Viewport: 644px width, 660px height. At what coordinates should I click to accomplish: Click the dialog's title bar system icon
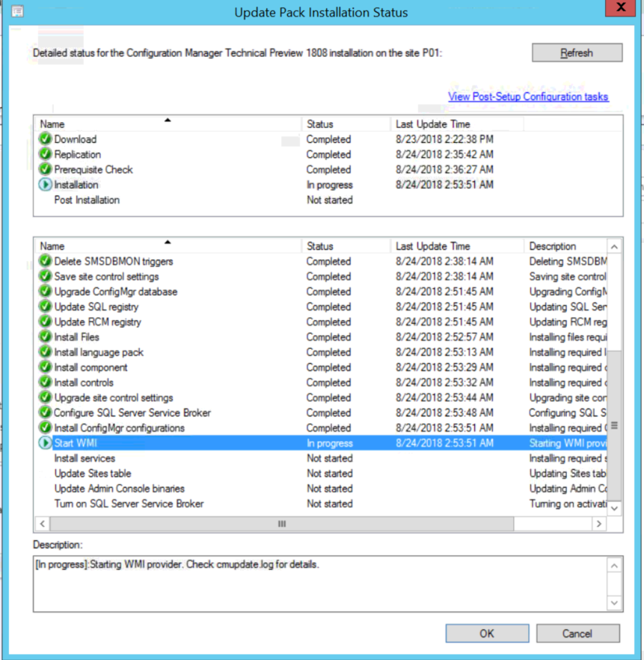(18, 11)
